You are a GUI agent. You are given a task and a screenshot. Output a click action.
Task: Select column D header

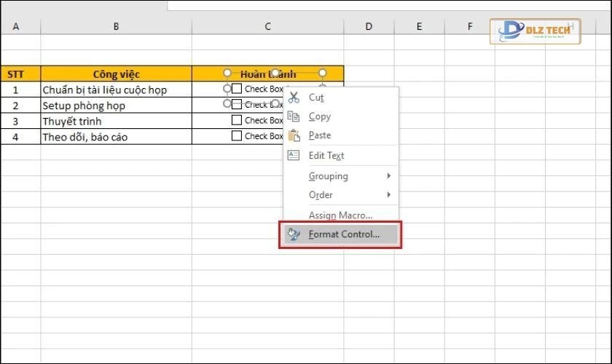point(369,27)
